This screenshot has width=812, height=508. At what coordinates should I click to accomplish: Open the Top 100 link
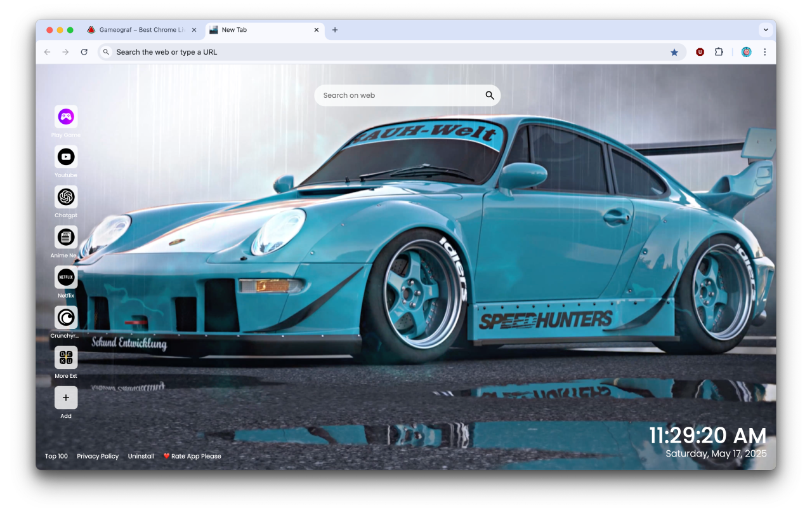56,456
